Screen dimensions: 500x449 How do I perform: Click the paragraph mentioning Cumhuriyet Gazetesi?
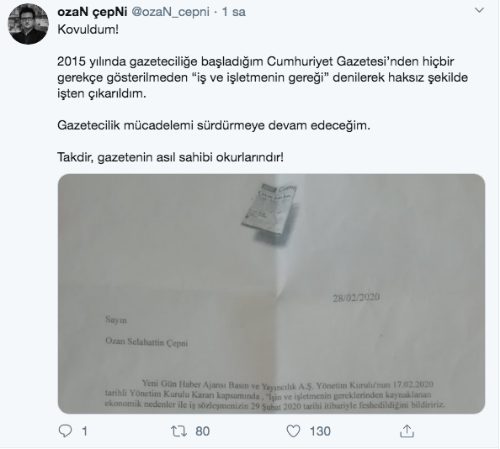point(263,77)
